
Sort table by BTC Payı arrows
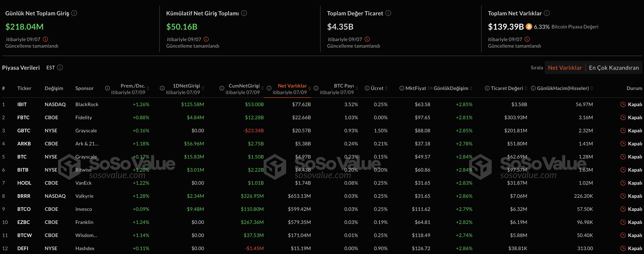pos(357,88)
